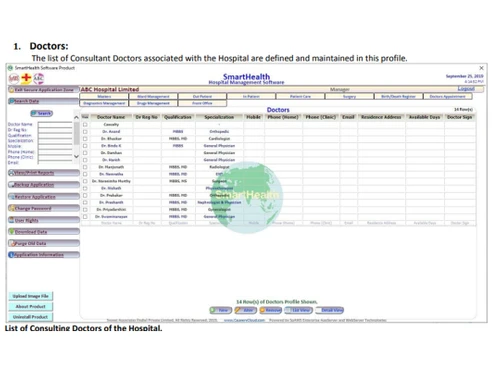Check the Dr. Manjunath row checkbox
The height and width of the screenshot is (375, 500).
tap(85, 167)
